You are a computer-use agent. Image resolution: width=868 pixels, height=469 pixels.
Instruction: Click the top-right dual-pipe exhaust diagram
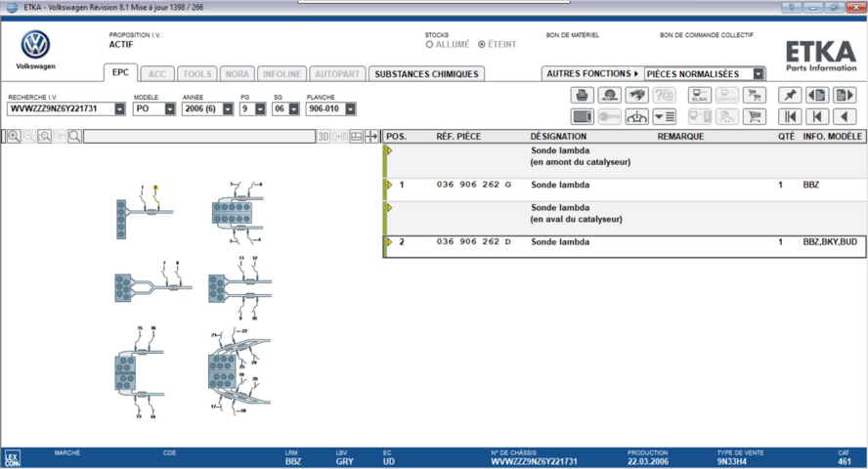[x=239, y=213]
